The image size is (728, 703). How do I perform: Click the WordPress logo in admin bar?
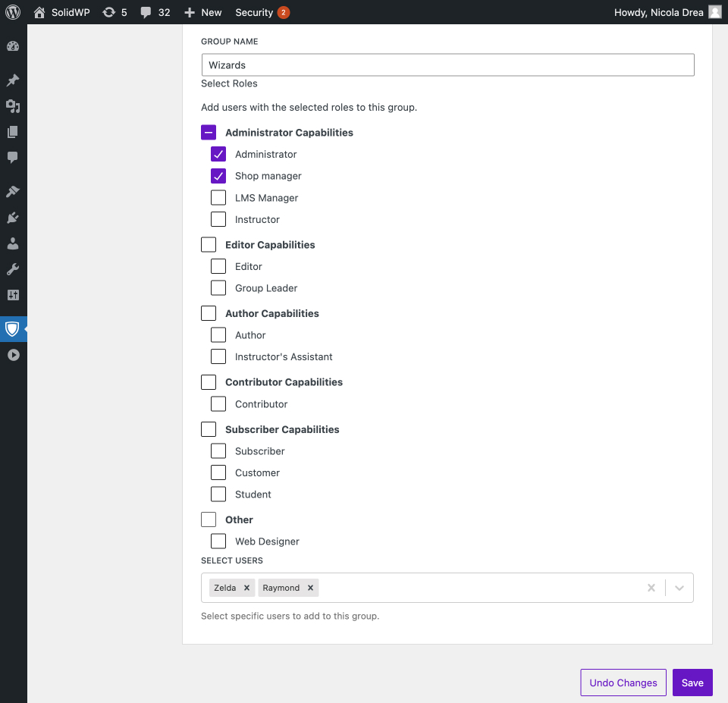pyautogui.click(x=13, y=12)
